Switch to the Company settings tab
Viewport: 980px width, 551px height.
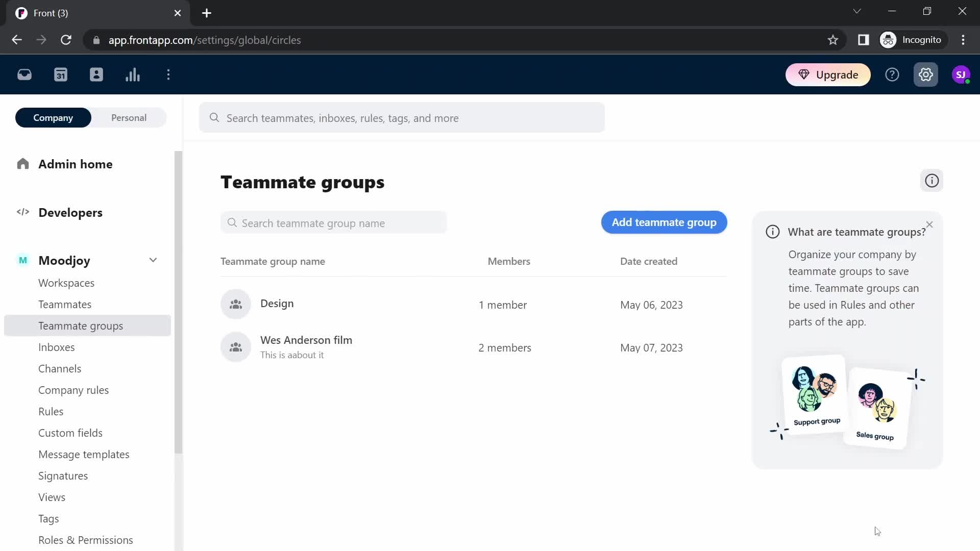53,118
